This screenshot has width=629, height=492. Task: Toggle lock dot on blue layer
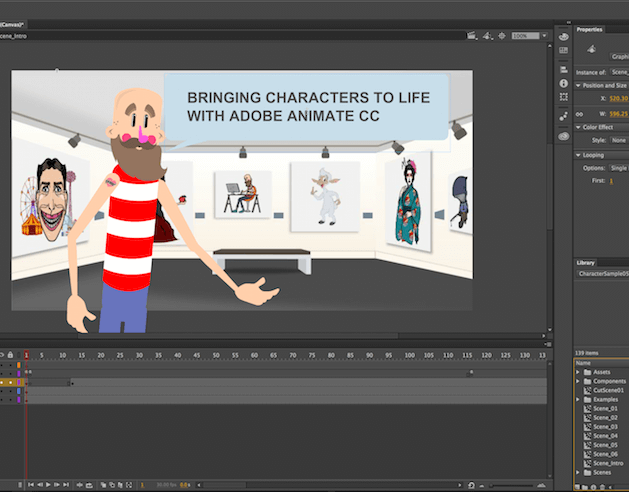point(10,391)
